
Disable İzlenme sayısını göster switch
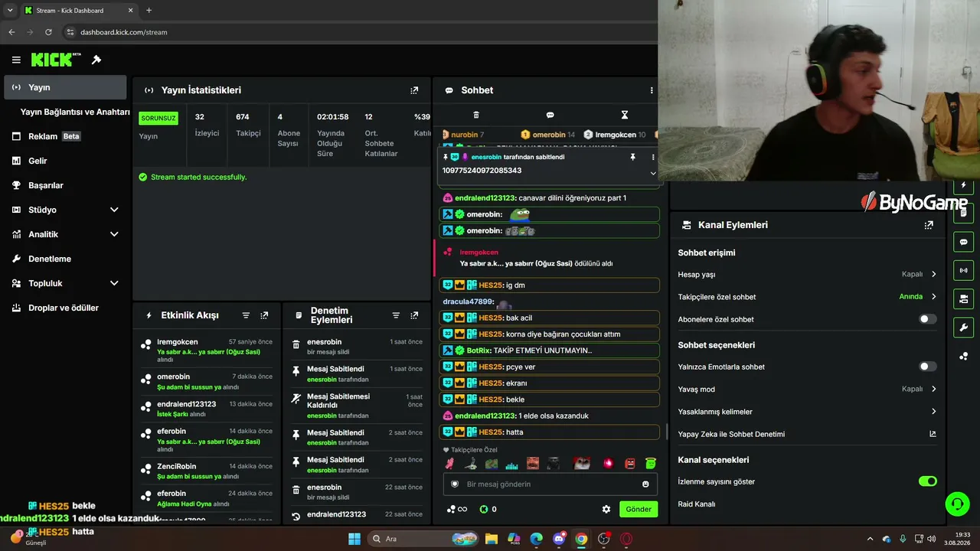(x=927, y=481)
